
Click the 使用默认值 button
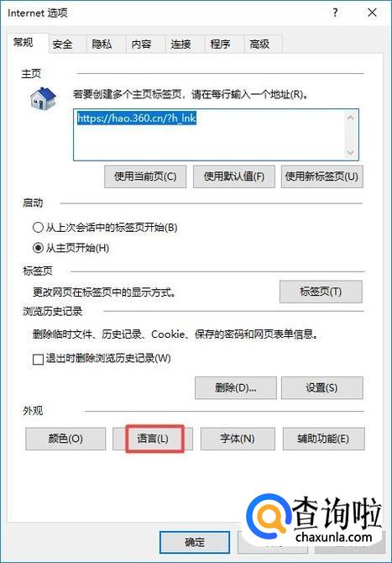point(234,176)
